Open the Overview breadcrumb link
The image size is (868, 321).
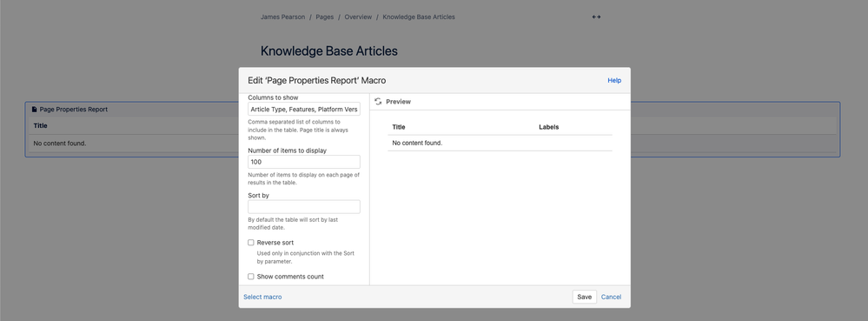pyautogui.click(x=358, y=17)
